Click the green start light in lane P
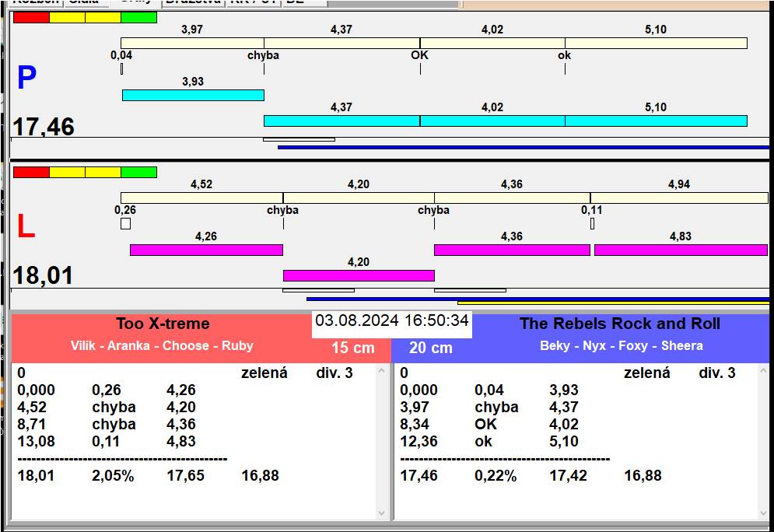774x532 pixels. click(x=138, y=18)
